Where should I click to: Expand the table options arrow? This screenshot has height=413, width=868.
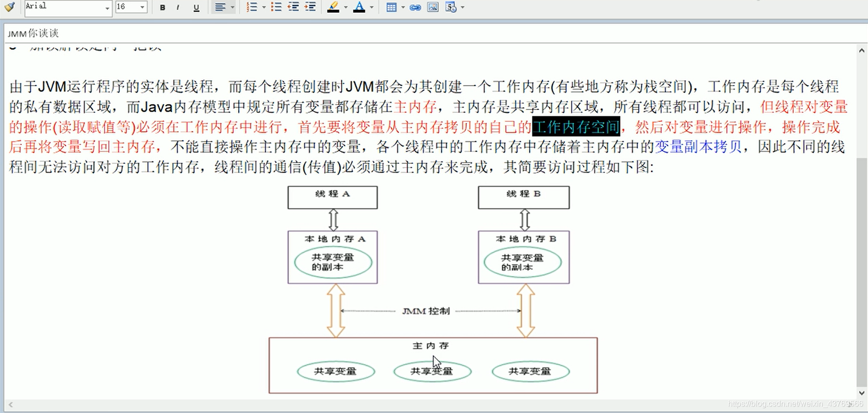click(x=403, y=7)
